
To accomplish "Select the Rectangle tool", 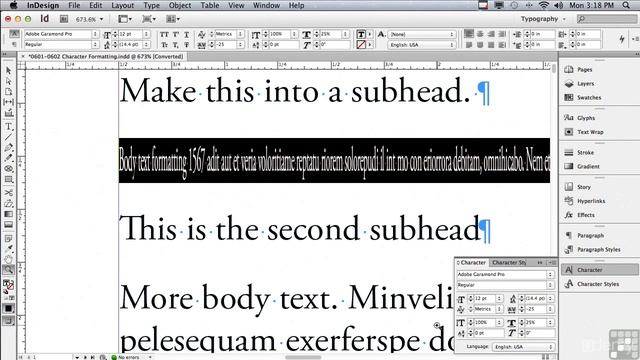I will (x=9, y=179).
